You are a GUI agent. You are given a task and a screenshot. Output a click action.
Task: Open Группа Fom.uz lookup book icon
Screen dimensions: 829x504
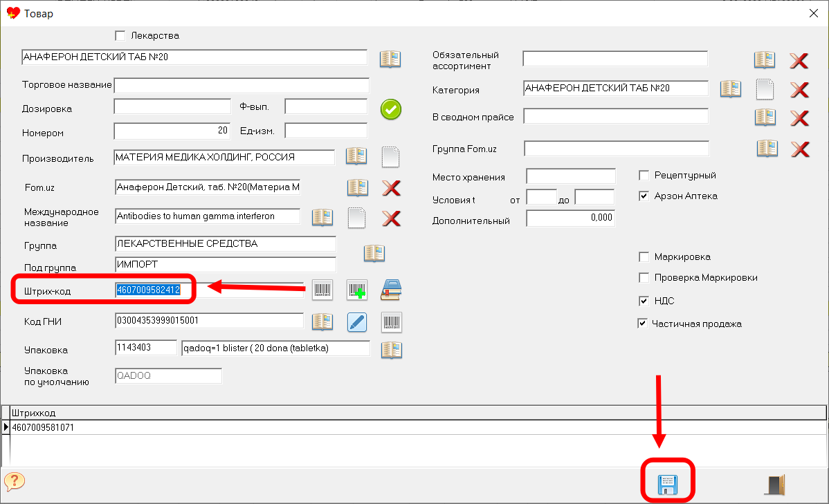pyautogui.click(x=767, y=149)
